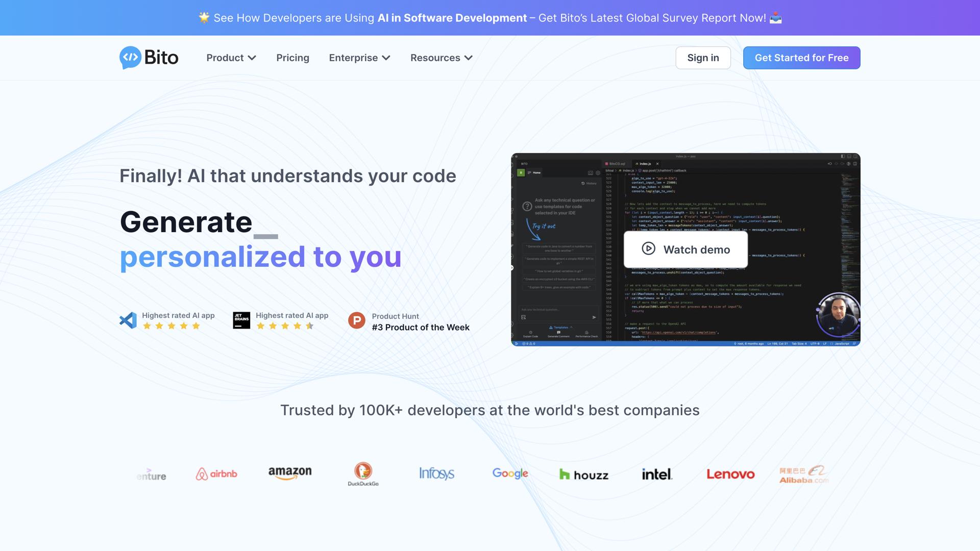Play the Watch demo video
The height and width of the screenshot is (551, 980).
point(685,249)
